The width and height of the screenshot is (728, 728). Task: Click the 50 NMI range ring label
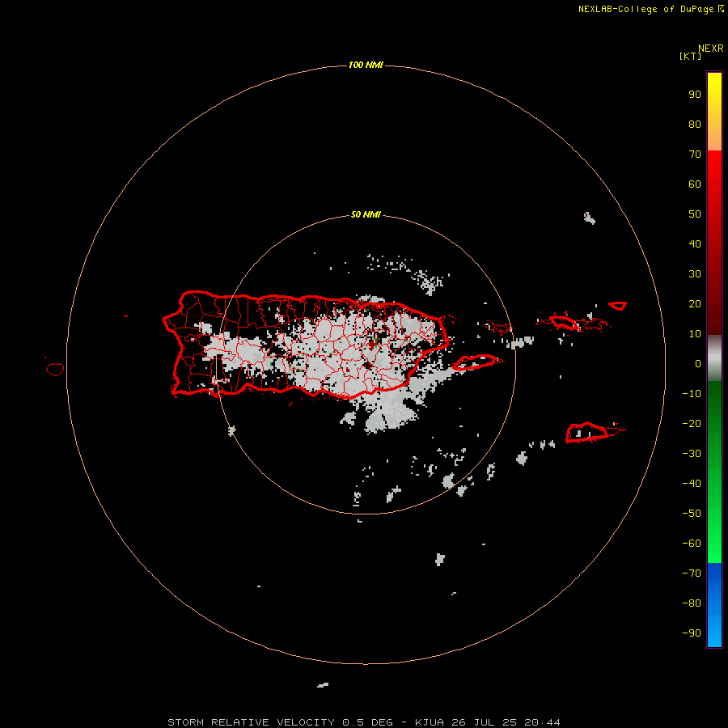coord(366,214)
